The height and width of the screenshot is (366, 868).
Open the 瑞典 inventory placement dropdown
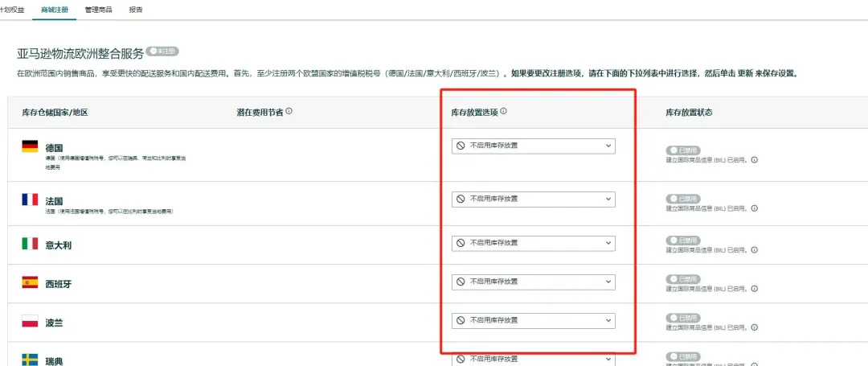(x=533, y=359)
